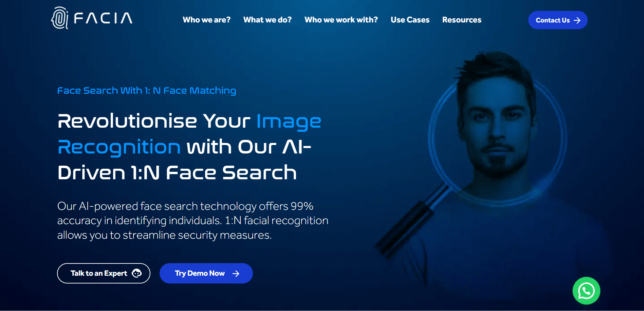Click the support agent icon beside Talk to an Expert
This screenshot has height=311, width=644.
point(136,273)
